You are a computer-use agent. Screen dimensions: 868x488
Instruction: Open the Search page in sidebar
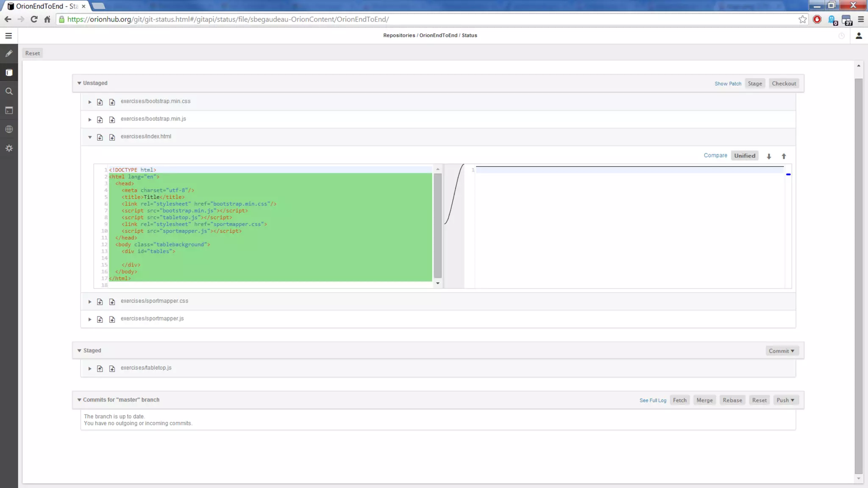coord(9,91)
